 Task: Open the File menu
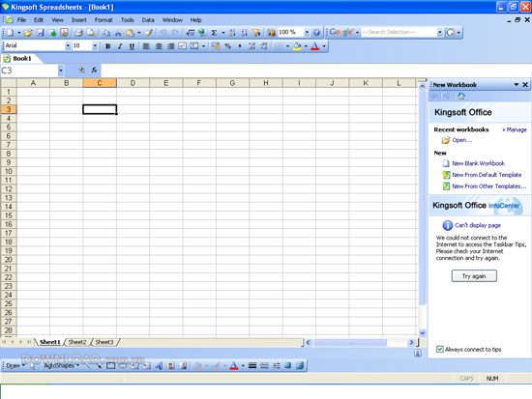tap(21, 20)
